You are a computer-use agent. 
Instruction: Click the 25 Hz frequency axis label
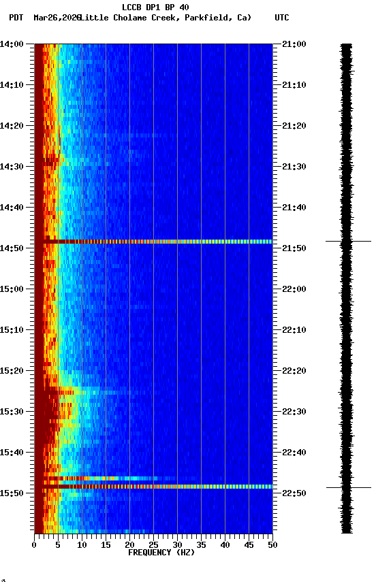[153, 545]
